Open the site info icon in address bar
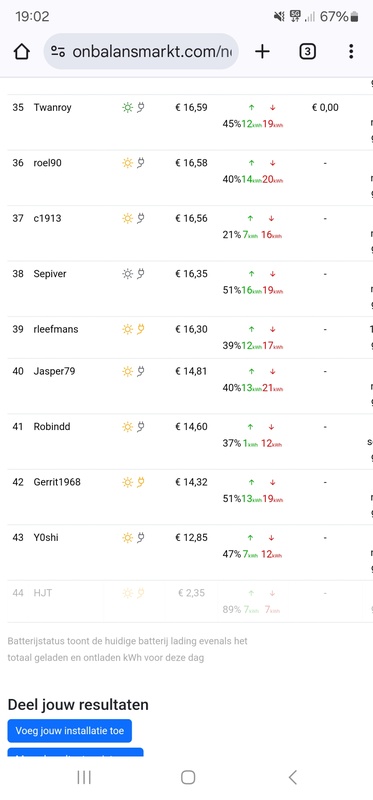 [x=58, y=52]
